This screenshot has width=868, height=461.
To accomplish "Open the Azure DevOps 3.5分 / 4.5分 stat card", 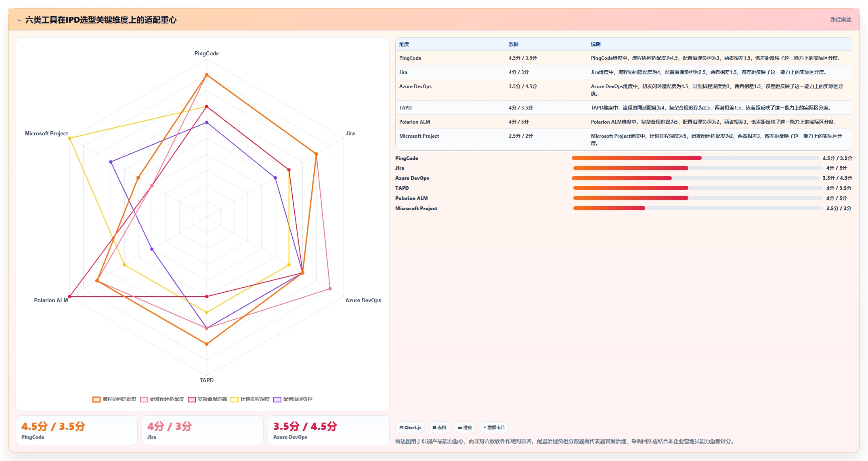I will pos(329,431).
